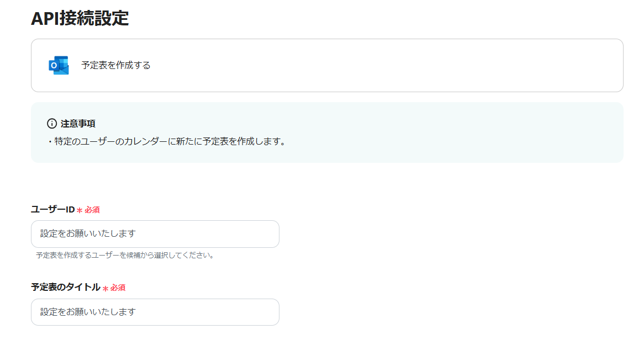
Task: Click the info icon beside 注意事項
Action: 52,123
